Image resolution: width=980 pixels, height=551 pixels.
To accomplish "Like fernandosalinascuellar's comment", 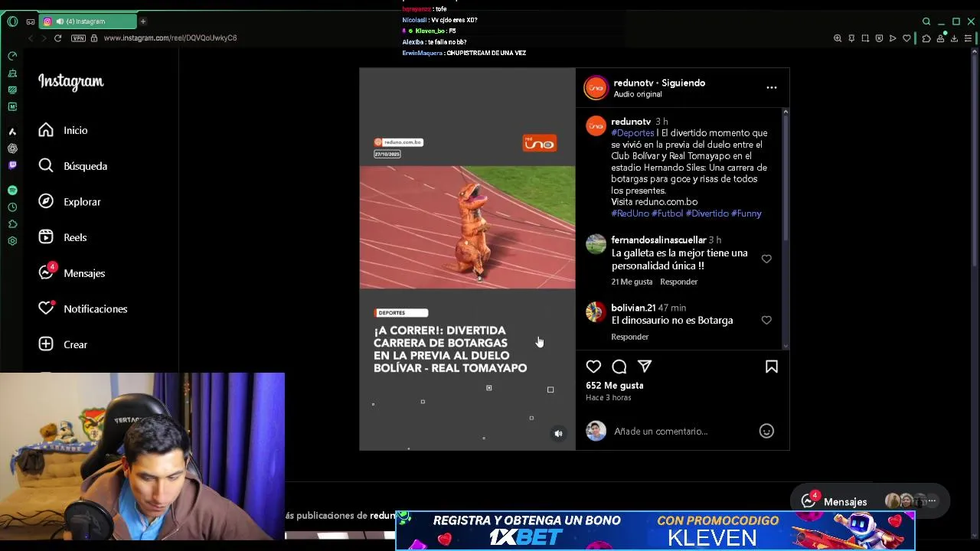I will 766,259.
